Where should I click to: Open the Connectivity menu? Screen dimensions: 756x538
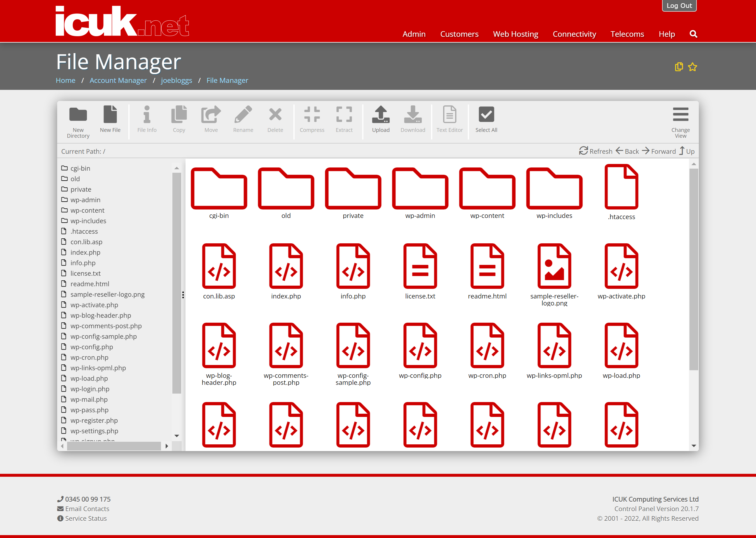(574, 34)
